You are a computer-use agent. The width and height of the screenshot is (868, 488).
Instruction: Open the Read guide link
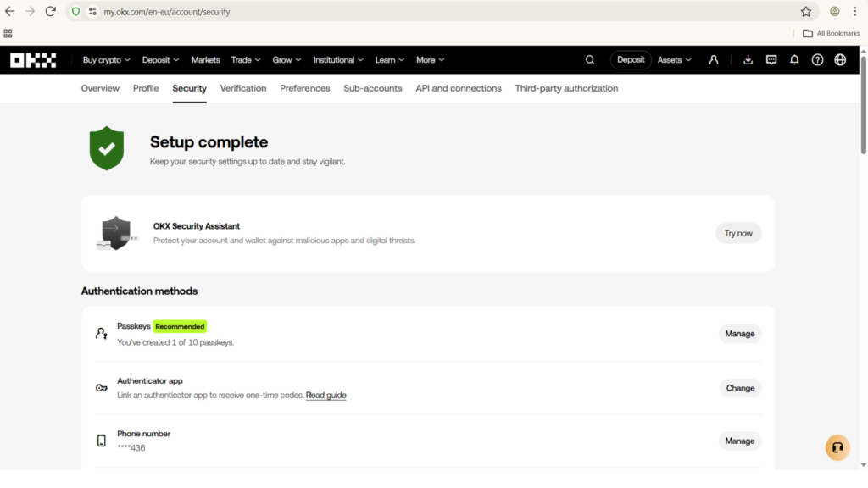tap(326, 395)
